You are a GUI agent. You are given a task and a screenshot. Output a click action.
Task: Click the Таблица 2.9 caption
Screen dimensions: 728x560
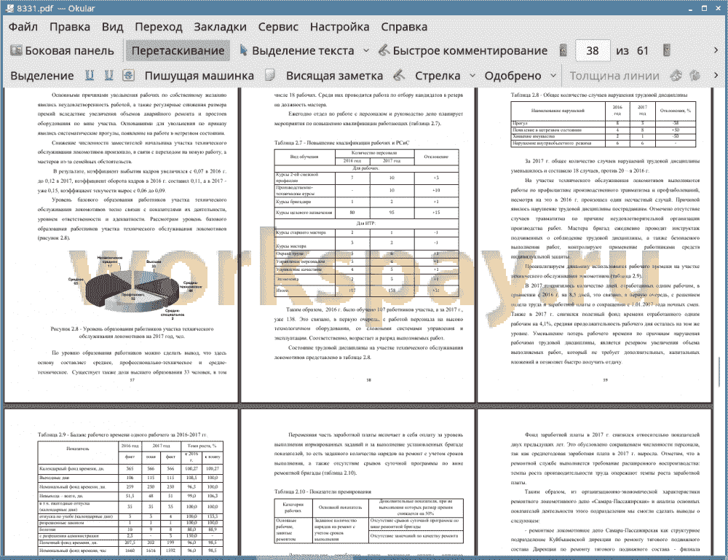pos(122,435)
